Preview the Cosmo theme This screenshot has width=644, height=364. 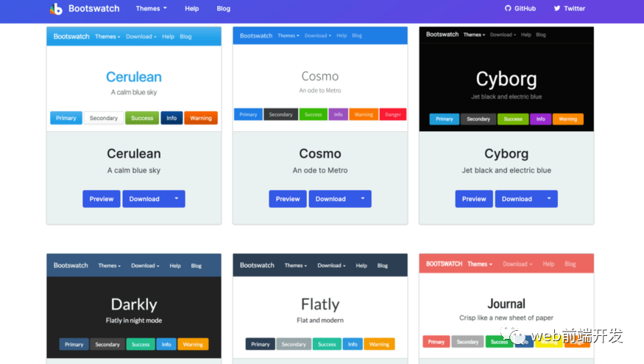coord(288,199)
